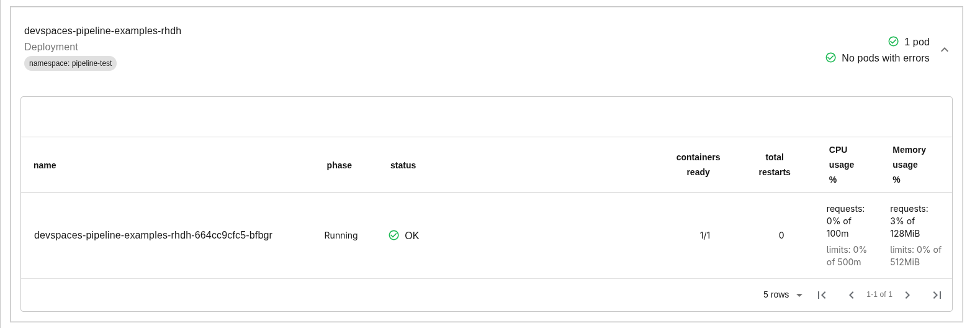
Task: Click the check icon beside No pods with errors
Action: tap(831, 58)
